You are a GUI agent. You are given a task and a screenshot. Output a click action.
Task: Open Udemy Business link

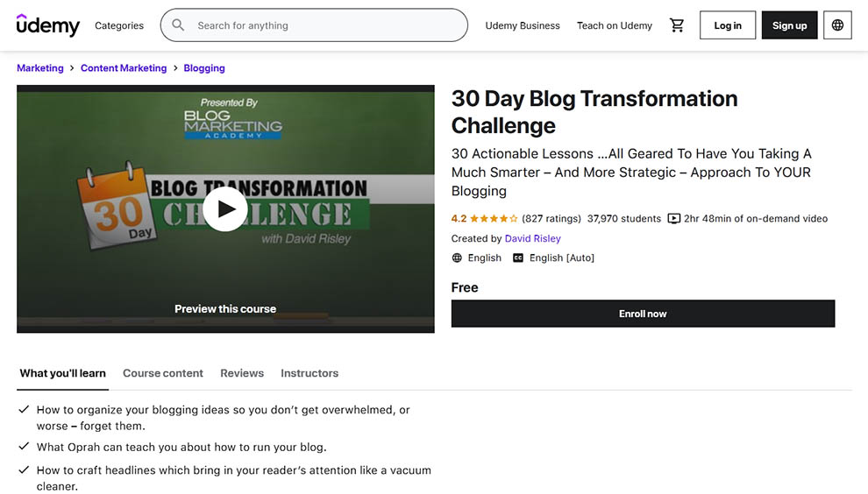point(523,25)
